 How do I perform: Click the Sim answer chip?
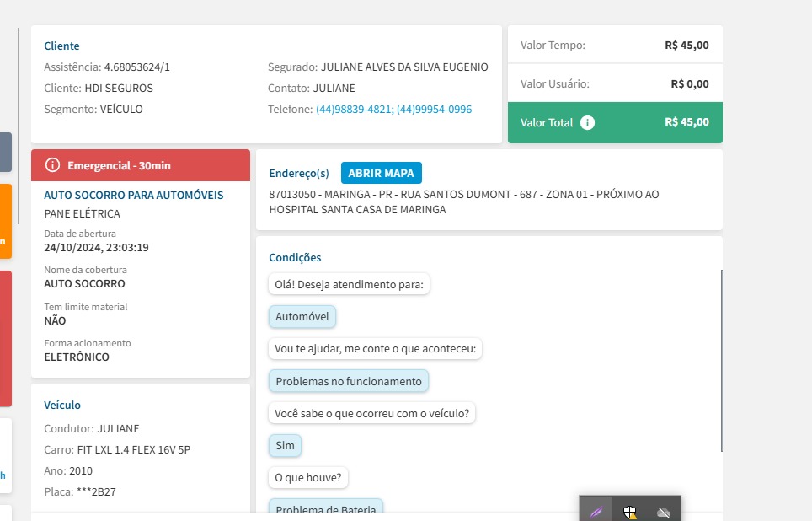pyautogui.click(x=285, y=445)
